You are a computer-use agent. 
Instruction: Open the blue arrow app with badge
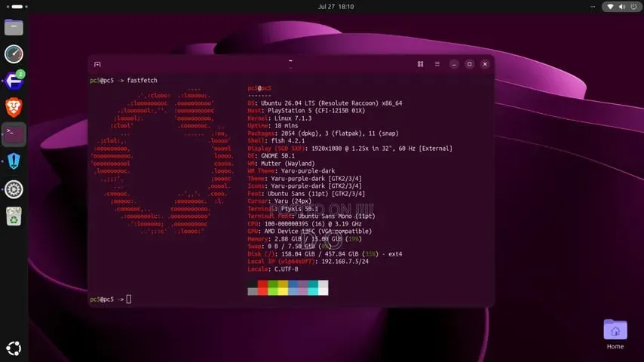tap(14, 81)
